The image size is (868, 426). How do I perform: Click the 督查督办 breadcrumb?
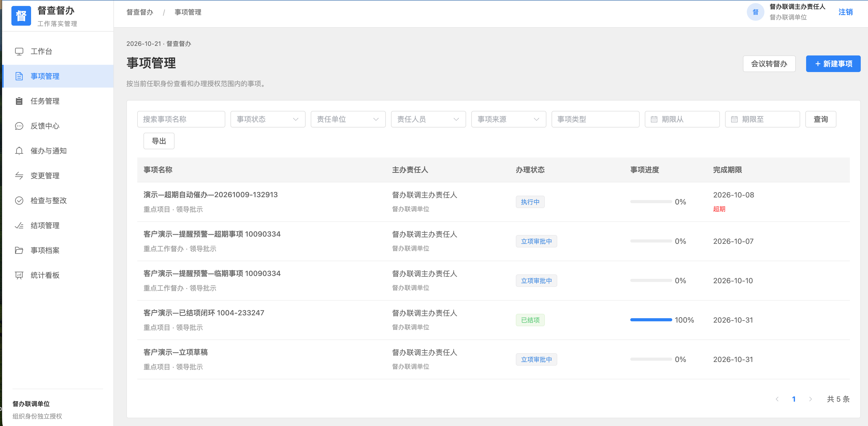140,12
